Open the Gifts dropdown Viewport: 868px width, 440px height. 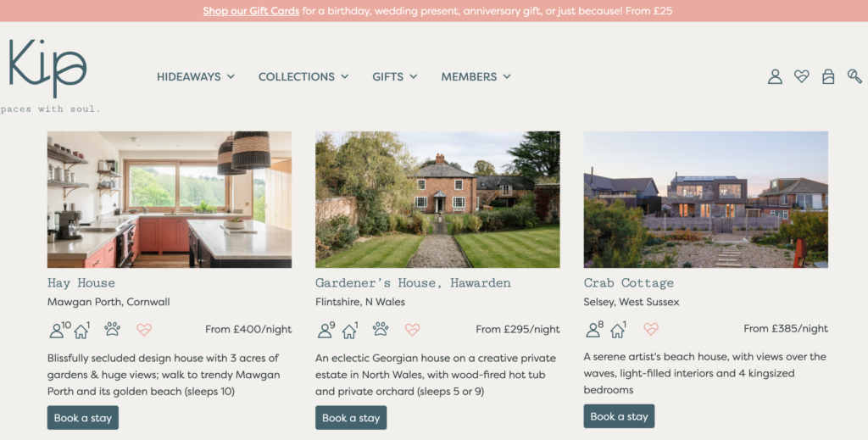(395, 76)
